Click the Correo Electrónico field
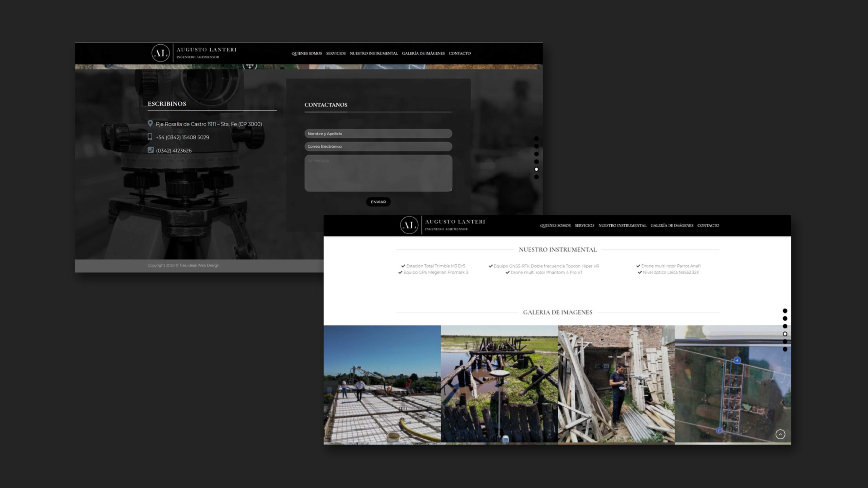Screen dimensions: 868x488 coord(378,146)
